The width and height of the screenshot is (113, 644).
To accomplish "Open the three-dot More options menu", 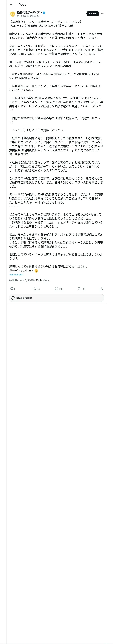I will (x=102, y=14).
